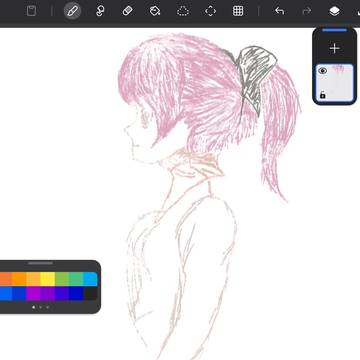This screenshot has height=360, width=360.
Task: Click the color palette grab handle
Action: tap(40, 263)
